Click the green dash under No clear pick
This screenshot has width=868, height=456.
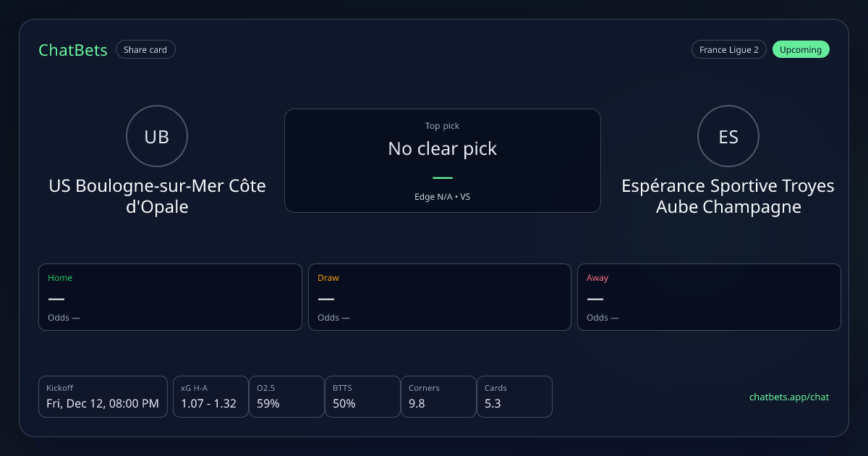click(x=442, y=177)
